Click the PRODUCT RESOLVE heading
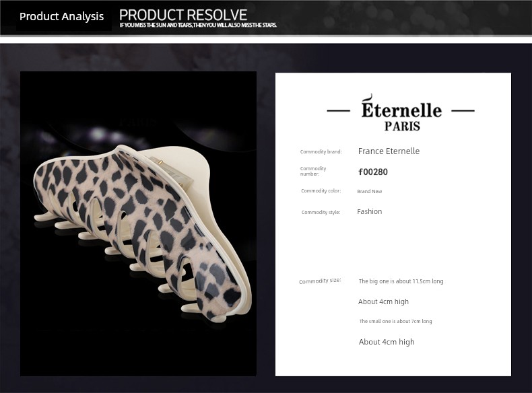The width and height of the screenshot is (532, 393). (183, 15)
